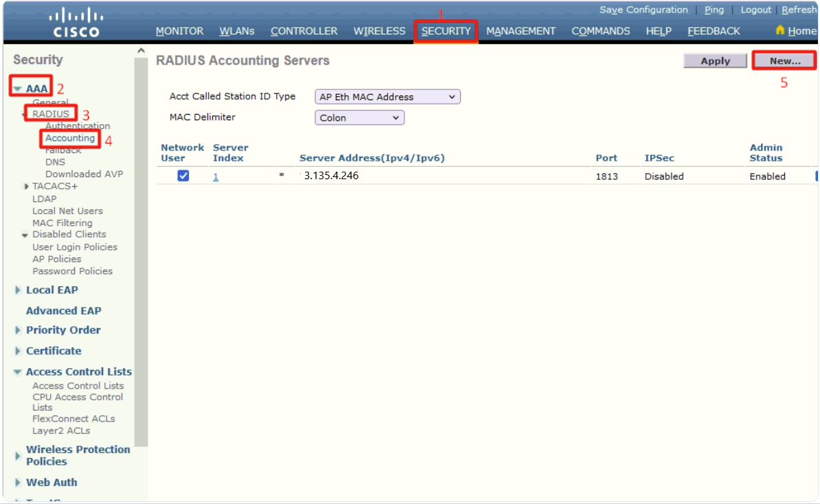This screenshot has height=504, width=820.
Task: Click the Cisco logo
Action: [76, 23]
